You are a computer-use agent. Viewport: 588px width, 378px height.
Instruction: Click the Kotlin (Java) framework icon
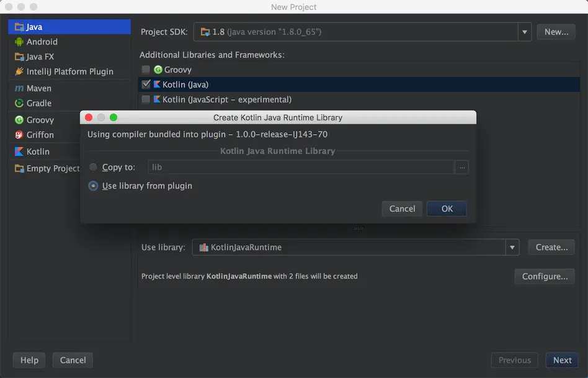pos(157,84)
